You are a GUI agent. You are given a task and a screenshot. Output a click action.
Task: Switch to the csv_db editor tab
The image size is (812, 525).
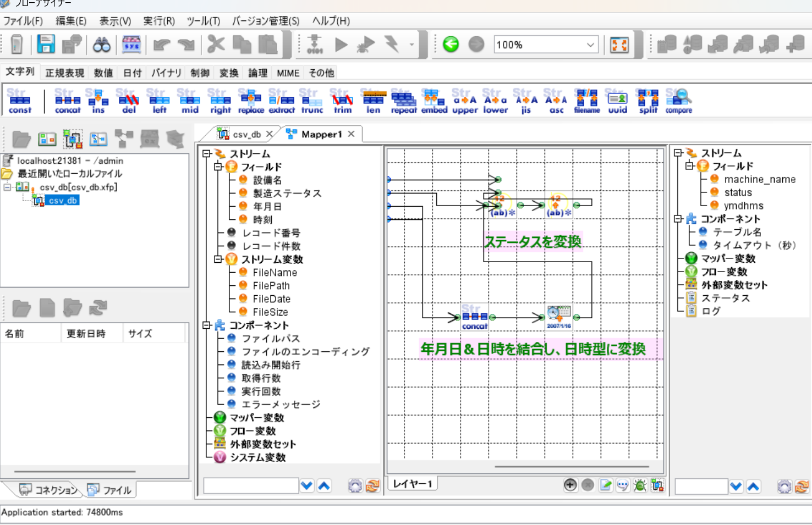pyautogui.click(x=246, y=134)
